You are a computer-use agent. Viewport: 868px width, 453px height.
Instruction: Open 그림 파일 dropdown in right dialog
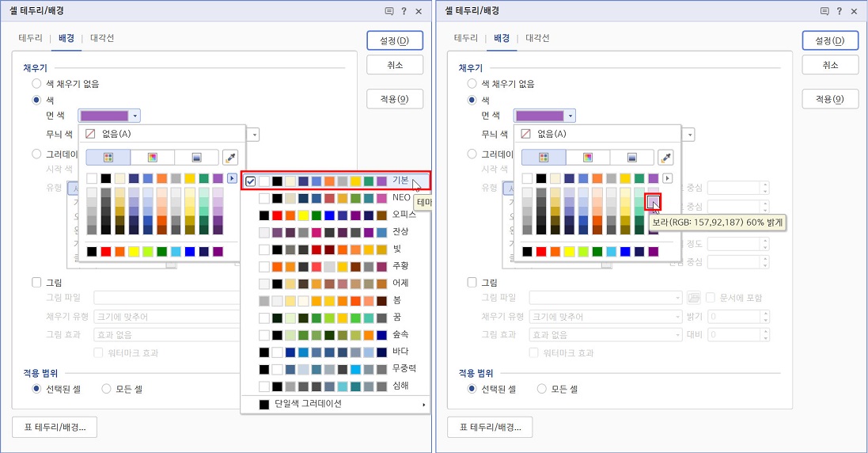[x=605, y=298]
